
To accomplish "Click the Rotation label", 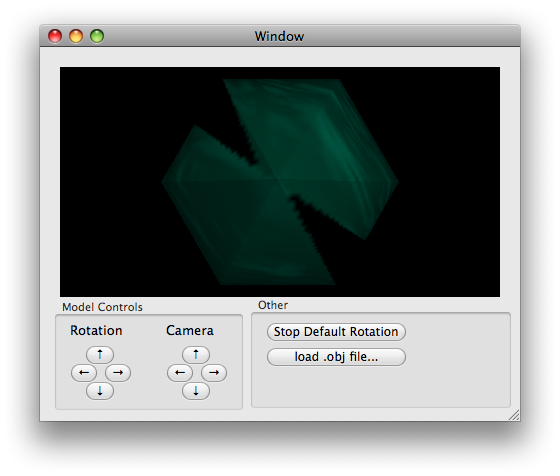I will (96, 330).
